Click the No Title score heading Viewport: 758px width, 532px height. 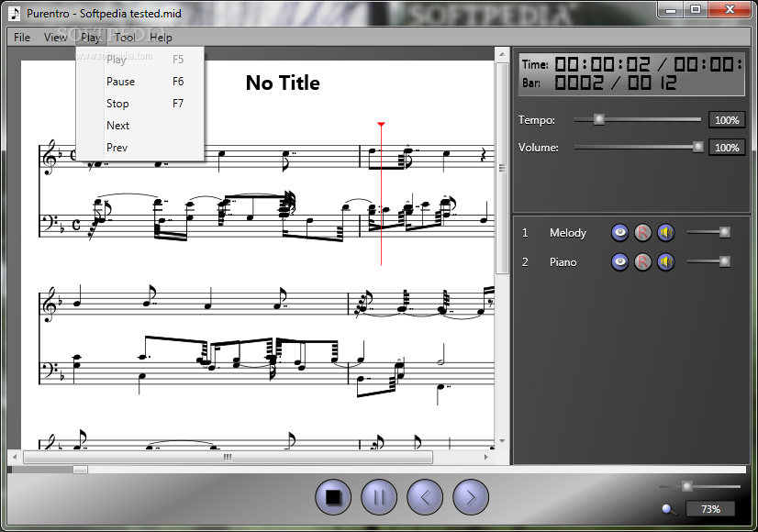[x=283, y=83]
